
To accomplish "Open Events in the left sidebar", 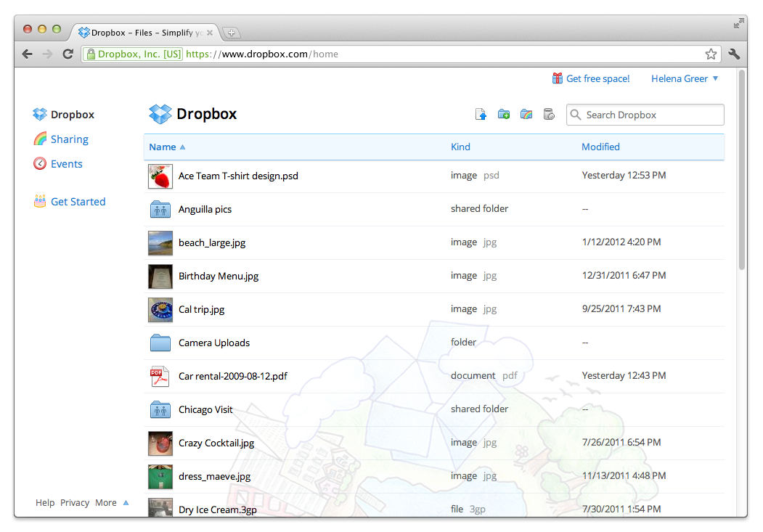I will coord(66,164).
